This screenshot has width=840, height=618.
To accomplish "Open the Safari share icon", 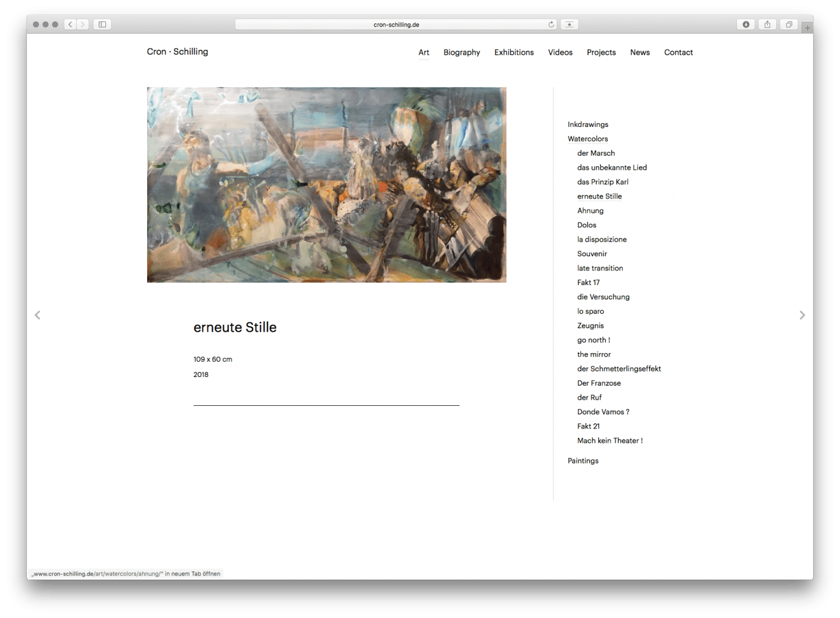I will click(x=767, y=25).
